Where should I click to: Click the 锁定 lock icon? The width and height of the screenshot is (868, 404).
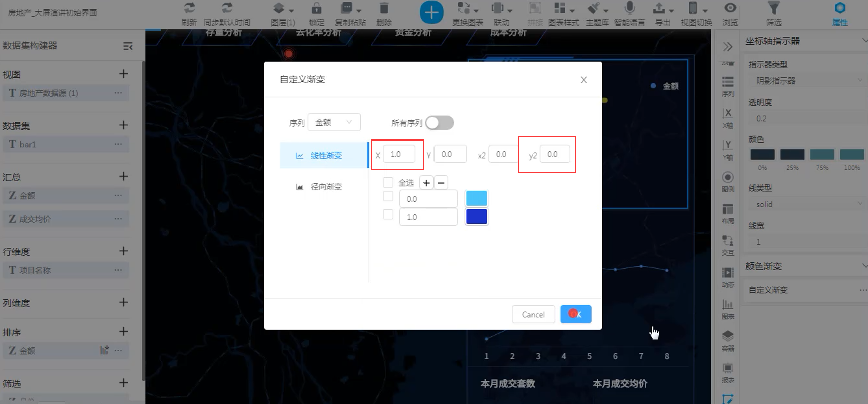coord(316,8)
